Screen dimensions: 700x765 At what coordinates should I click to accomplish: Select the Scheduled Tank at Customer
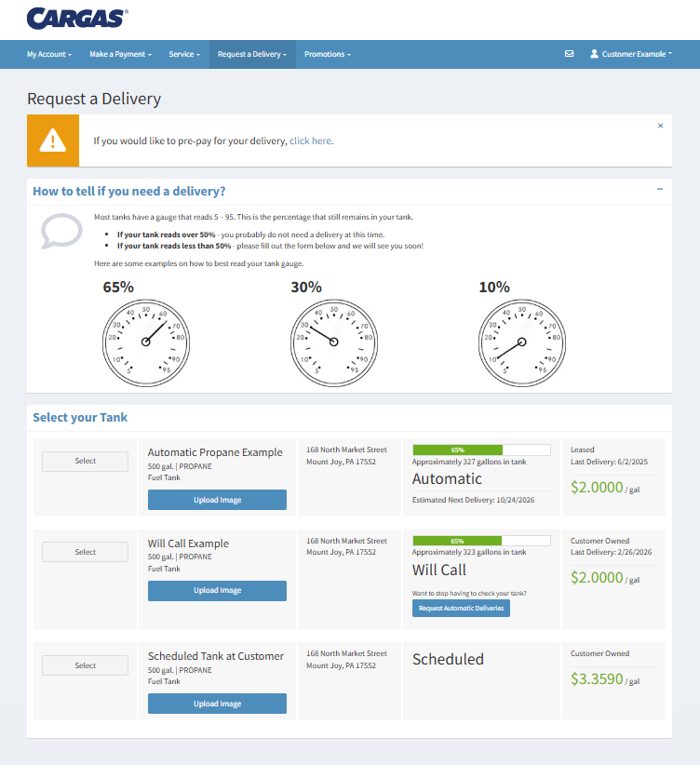pos(85,665)
